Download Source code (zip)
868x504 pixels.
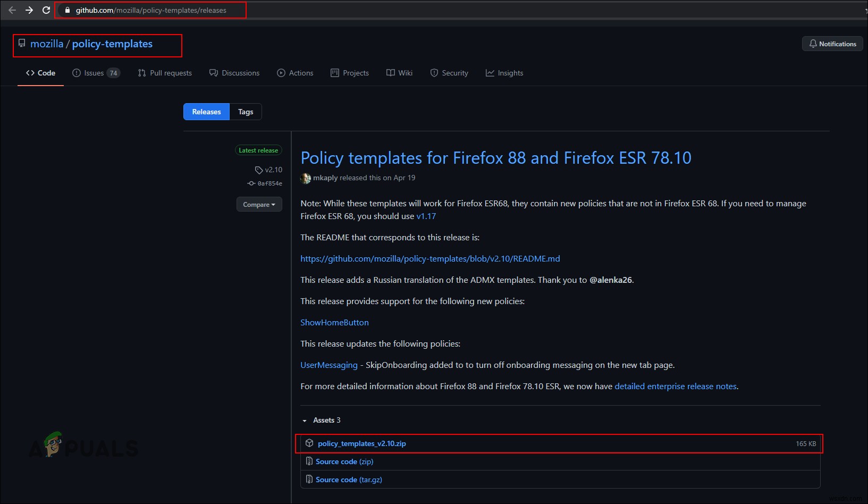click(x=344, y=461)
